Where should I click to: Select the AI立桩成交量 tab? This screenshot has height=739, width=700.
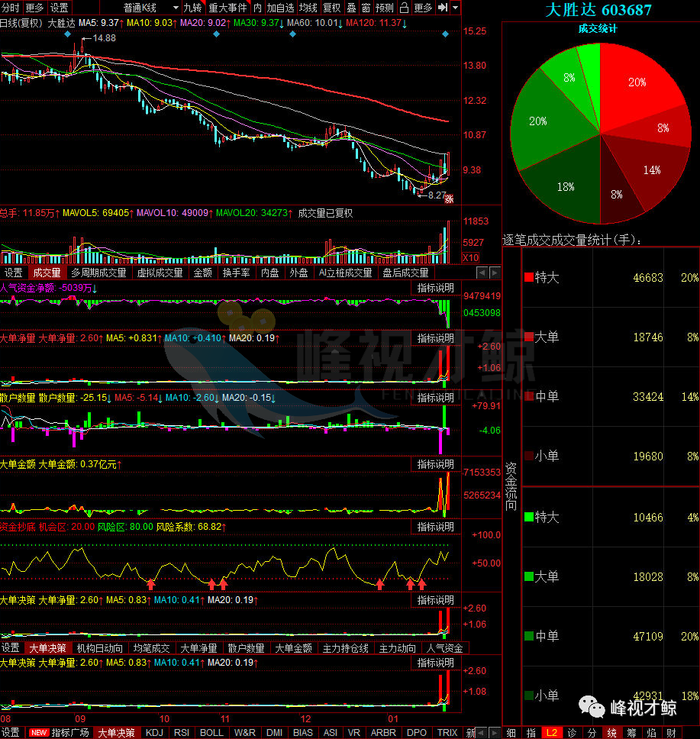346,273
